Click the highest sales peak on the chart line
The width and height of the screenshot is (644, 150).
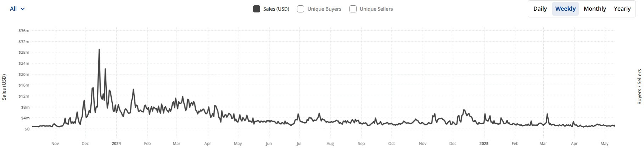coord(99,50)
